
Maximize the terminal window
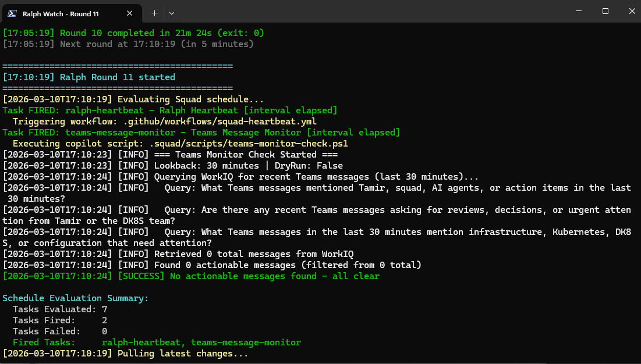605,12
